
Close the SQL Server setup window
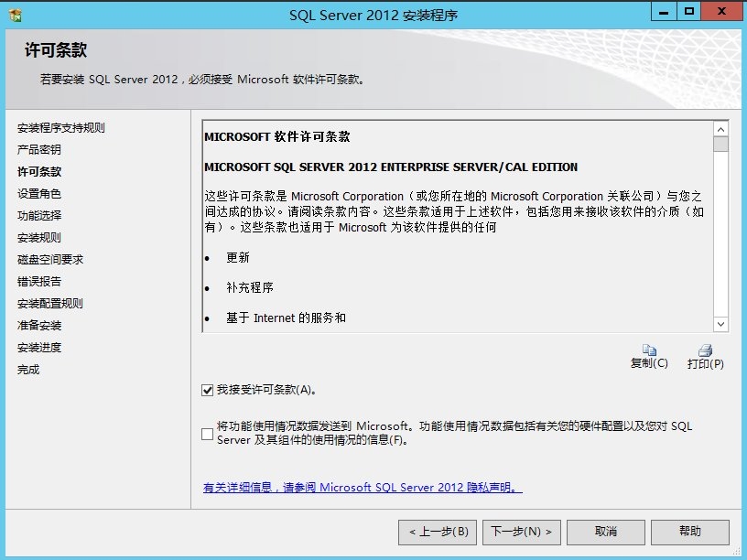point(721,12)
